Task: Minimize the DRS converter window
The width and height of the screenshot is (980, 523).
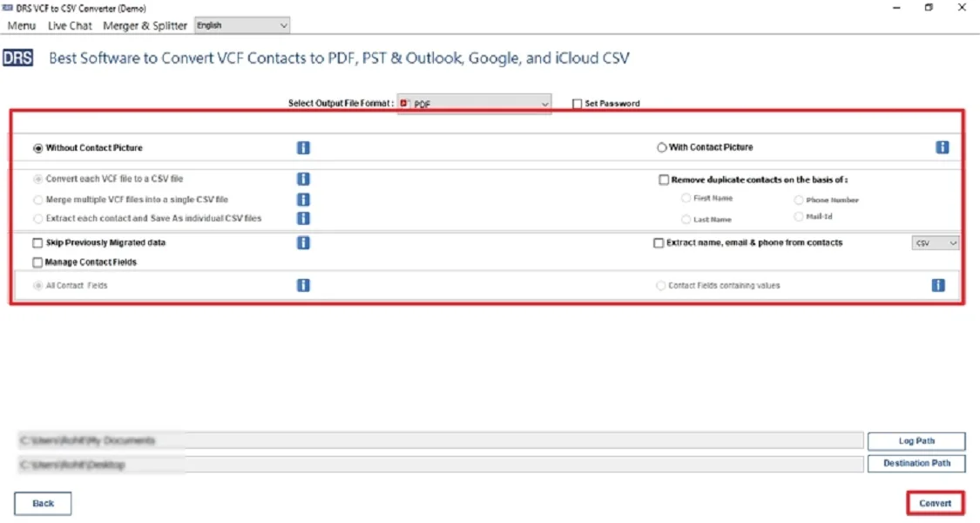Action: 896,8
